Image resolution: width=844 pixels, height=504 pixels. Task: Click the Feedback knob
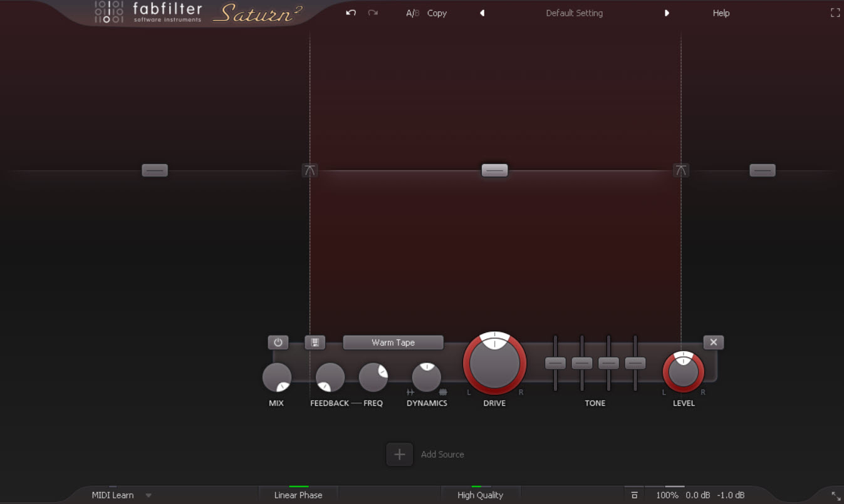click(x=330, y=378)
